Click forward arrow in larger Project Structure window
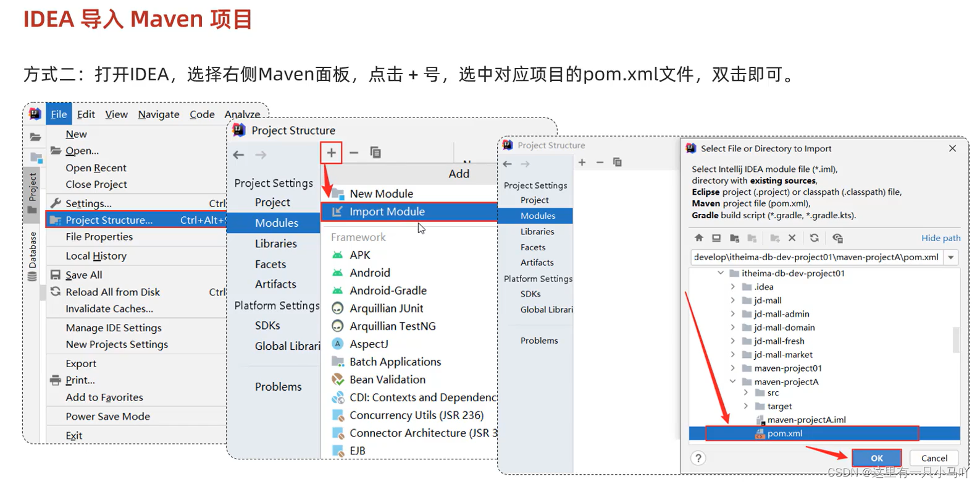The image size is (980, 484). click(x=261, y=155)
